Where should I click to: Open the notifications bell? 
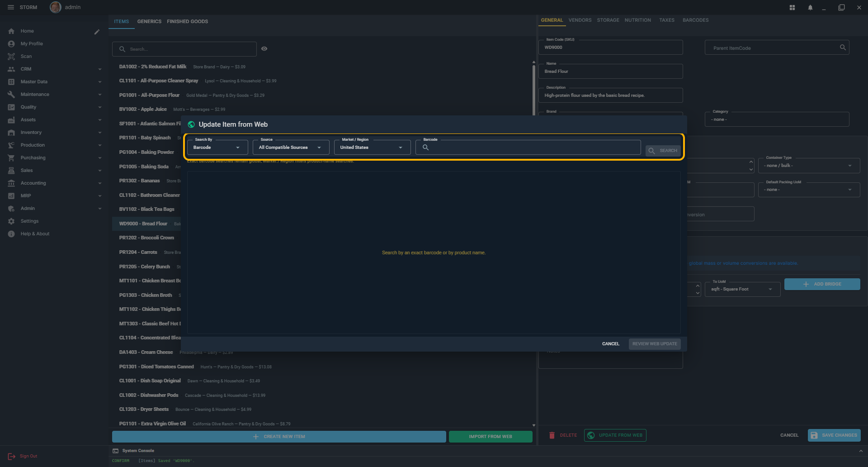(x=810, y=7)
